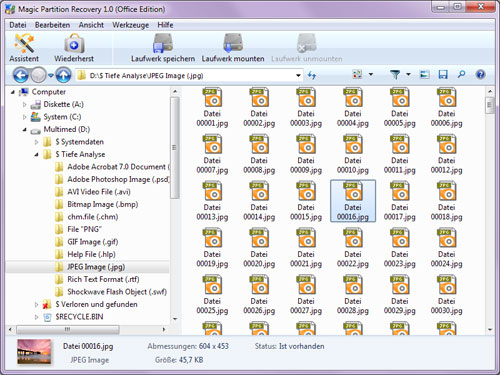This screenshot has width=500, height=375.
Task: Click the save floppy disk icon
Action: [443, 75]
